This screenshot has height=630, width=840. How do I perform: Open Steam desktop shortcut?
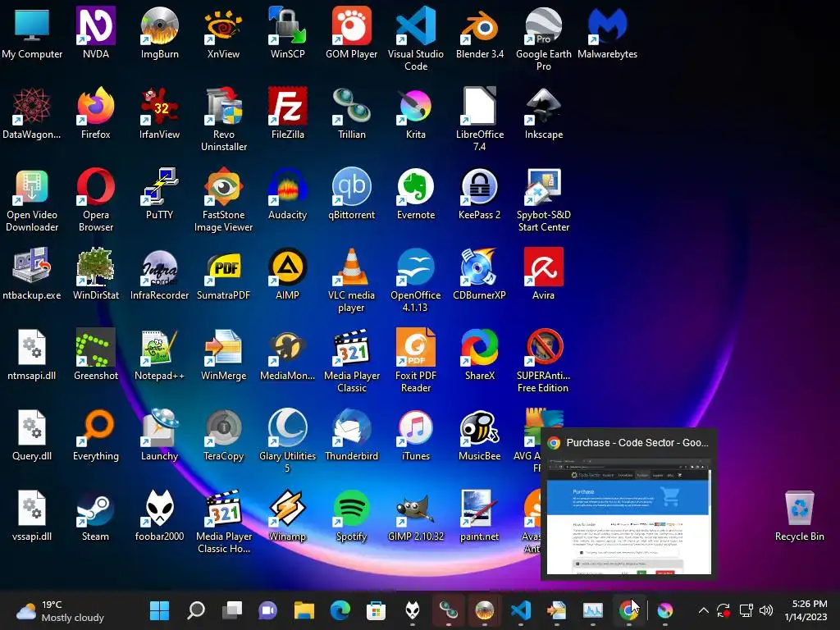click(x=96, y=515)
